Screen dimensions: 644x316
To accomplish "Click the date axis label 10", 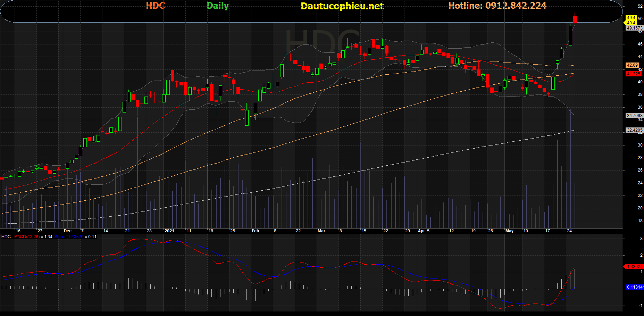I will pyautogui.click(x=526, y=231).
